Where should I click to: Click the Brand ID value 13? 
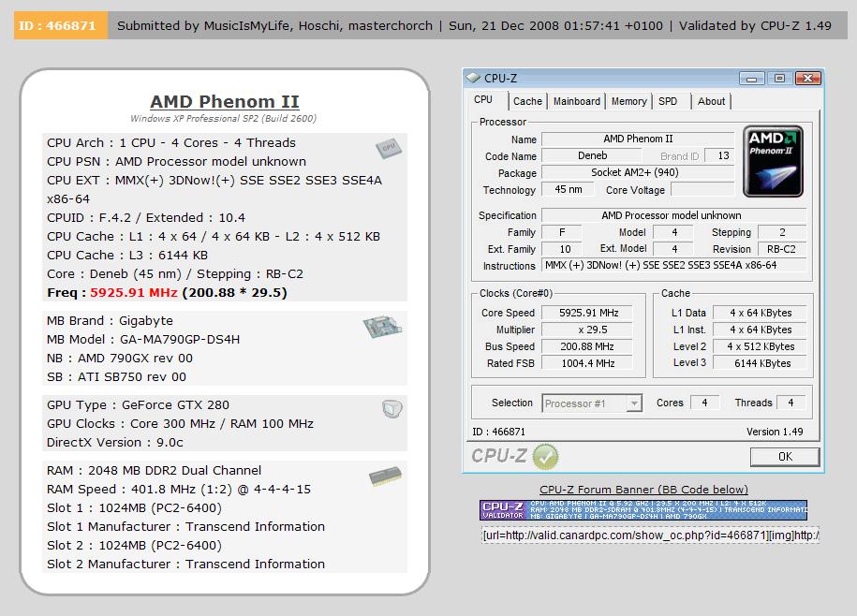click(x=720, y=155)
